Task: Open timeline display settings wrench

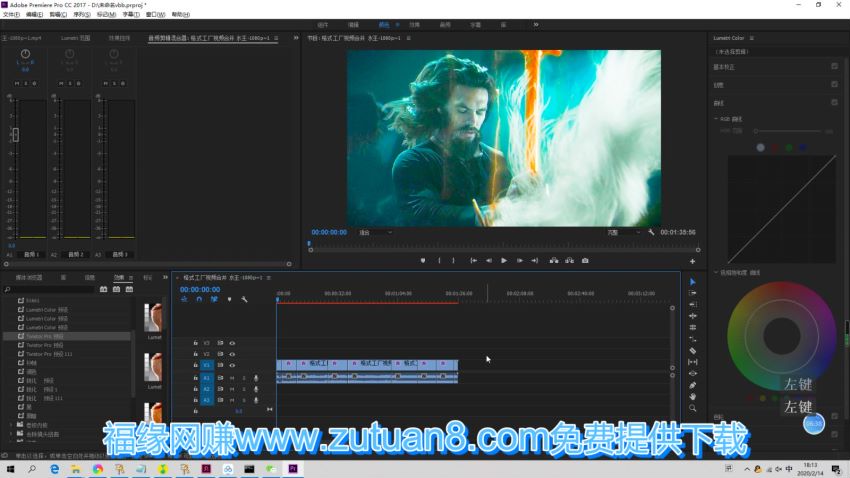Action: (244, 299)
